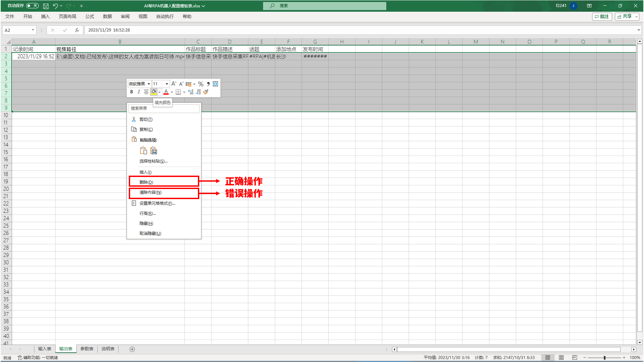This screenshot has height=362, width=644.
Task: Open the f2241 account avatar
Action: (x=574, y=6)
